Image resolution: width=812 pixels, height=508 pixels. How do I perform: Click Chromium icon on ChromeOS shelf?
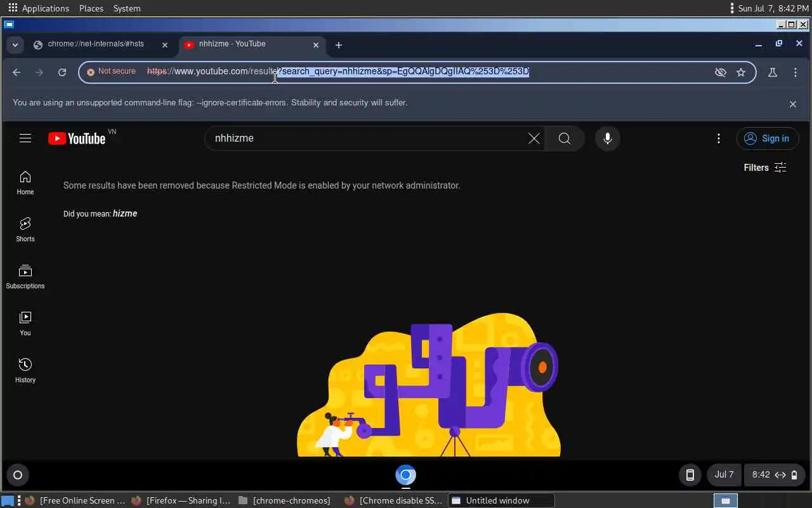pos(406,475)
